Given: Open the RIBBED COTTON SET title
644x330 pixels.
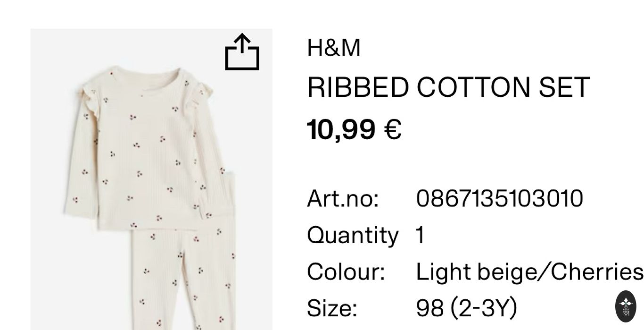Looking at the screenshot, I should (x=448, y=87).
